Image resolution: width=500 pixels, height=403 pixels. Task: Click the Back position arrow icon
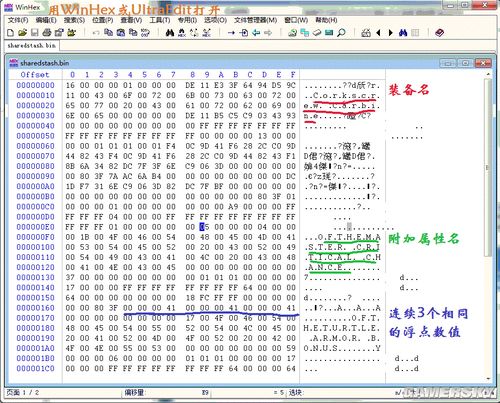coord(256,33)
